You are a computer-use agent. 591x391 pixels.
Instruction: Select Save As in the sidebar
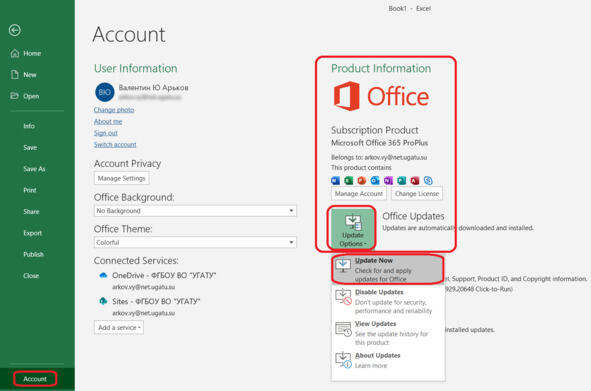click(x=34, y=169)
